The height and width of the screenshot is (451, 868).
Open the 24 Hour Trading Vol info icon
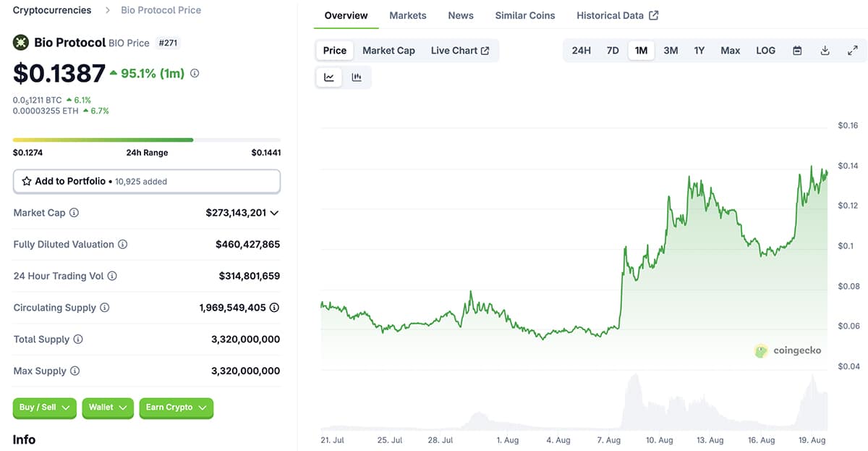pos(112,276)
